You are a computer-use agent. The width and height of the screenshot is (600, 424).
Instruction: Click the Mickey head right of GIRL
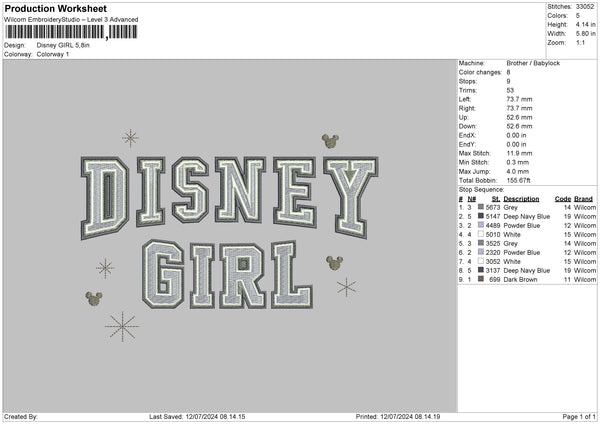334,263
